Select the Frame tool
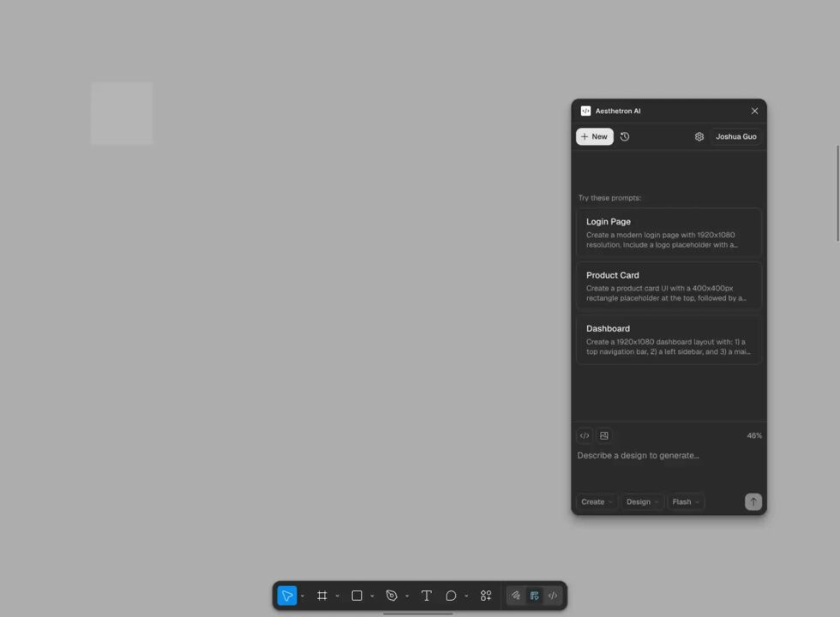Screen dimensions: 840x617 coord(322,596)
